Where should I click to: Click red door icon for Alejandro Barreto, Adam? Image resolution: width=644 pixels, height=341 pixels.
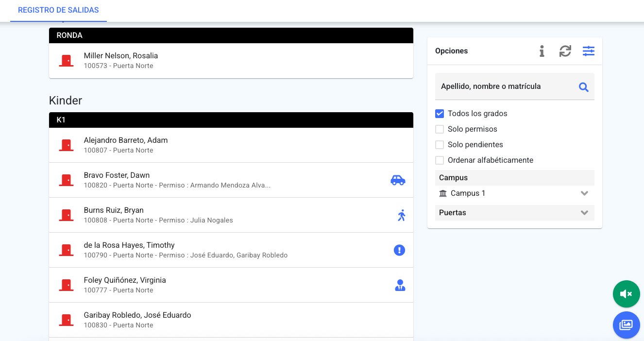coord(66,145)
